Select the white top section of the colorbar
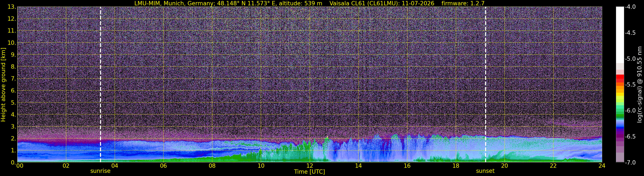The width and height of the screenshot is (644, 176). (620, 35)
